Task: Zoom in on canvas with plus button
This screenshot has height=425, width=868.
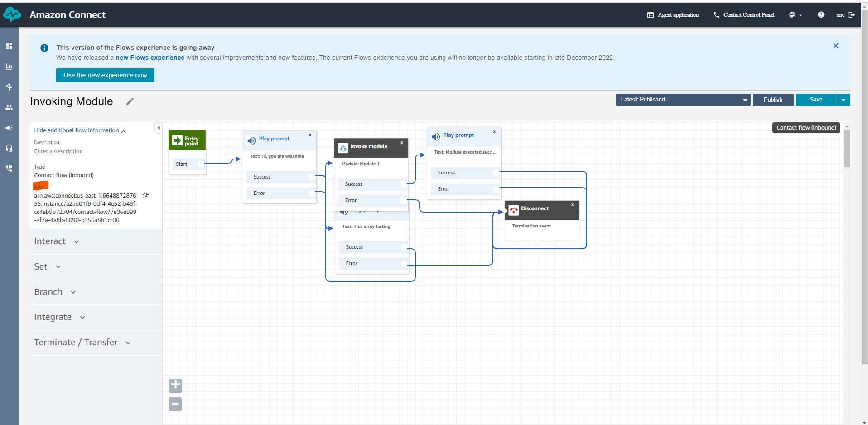Action: pos(175,385)
